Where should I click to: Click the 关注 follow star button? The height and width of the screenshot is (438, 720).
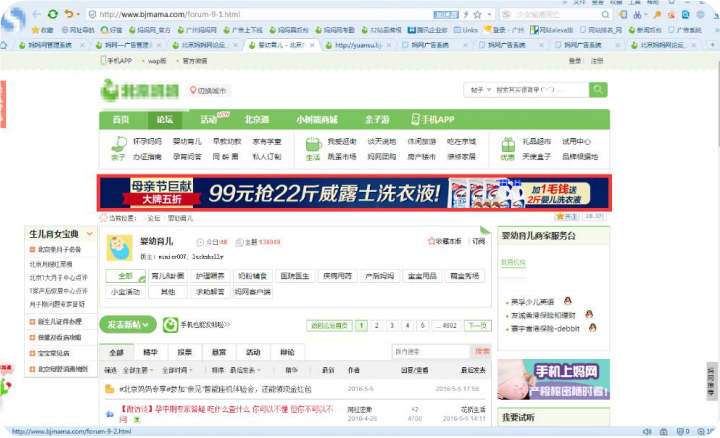(x=567, y=216)
